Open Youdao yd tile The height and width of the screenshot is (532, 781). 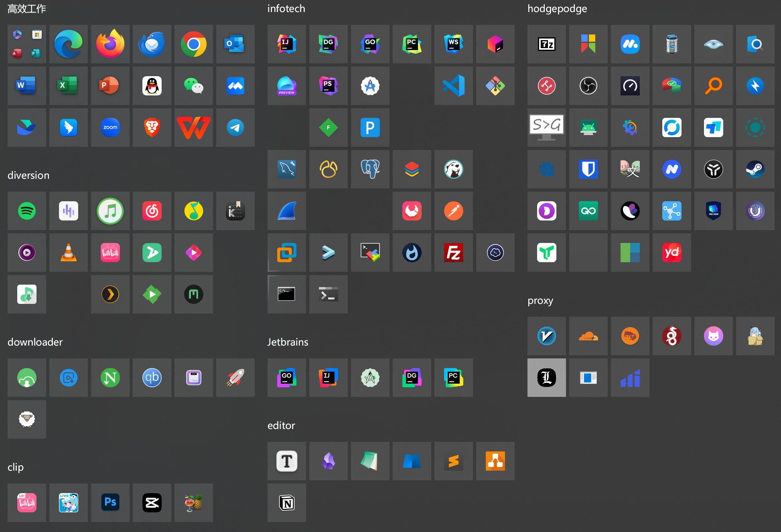672,253
